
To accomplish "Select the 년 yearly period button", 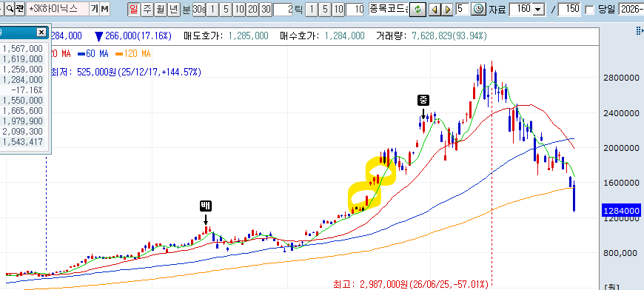I will click(174, 9).
